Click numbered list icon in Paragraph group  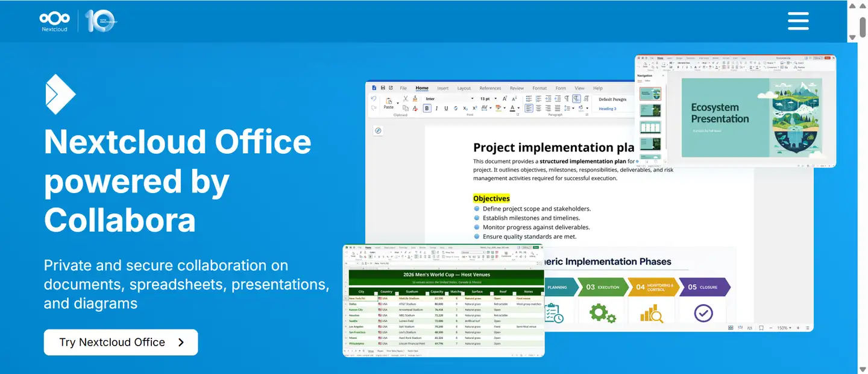[x=538, y=98]
